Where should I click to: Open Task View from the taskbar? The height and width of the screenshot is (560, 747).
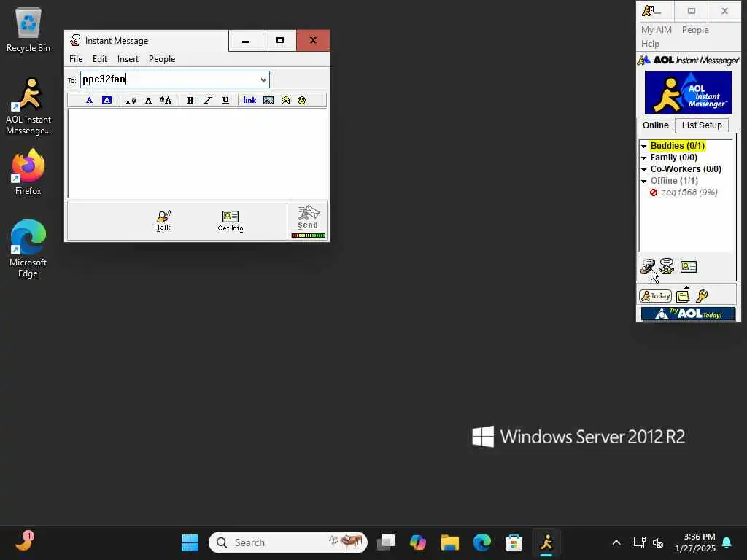click(x=386, y=542)
